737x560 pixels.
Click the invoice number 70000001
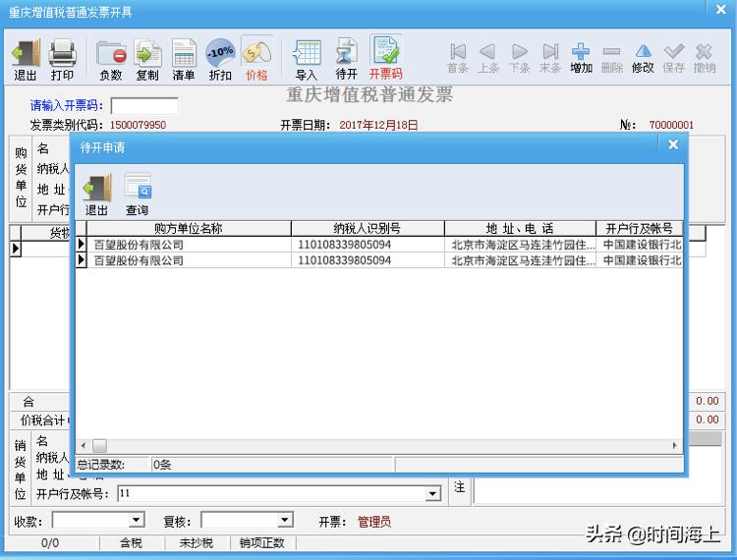click(671, 125)
